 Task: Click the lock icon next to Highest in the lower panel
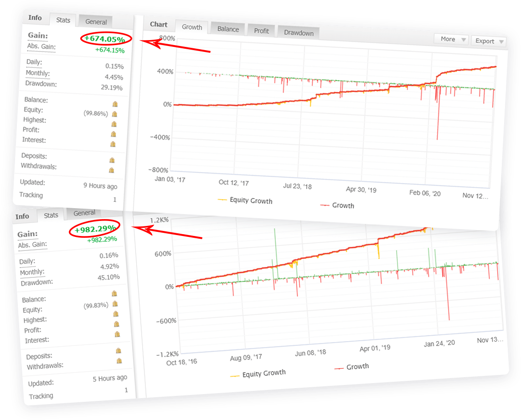point(116,314)
